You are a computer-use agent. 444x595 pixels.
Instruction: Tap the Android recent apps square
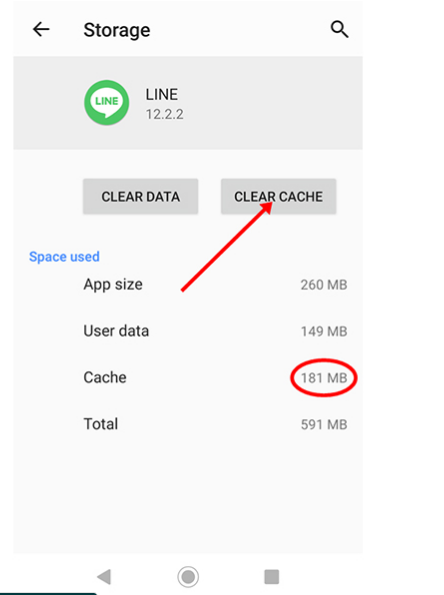tap(272, 577)
